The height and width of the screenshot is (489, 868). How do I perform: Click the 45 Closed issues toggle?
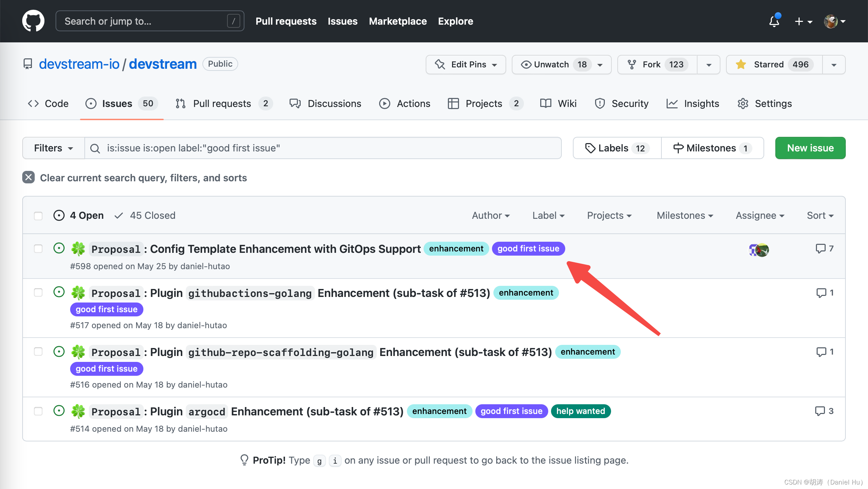pos(145,215)
